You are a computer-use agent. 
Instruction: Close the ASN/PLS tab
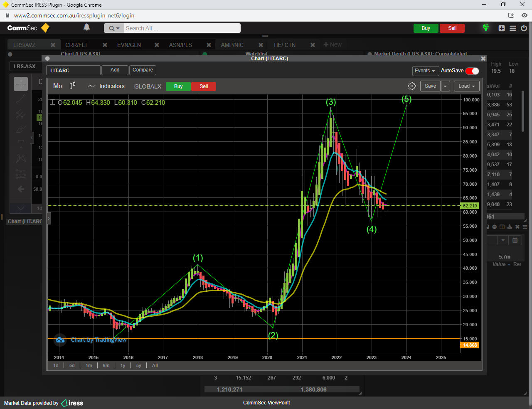209,45
